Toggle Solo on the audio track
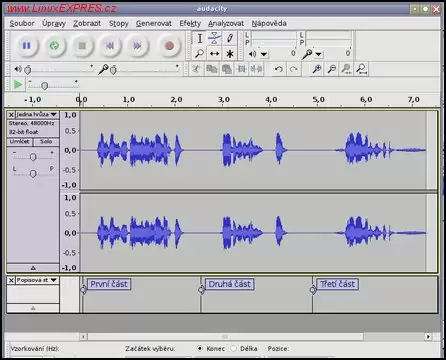This screenshot has height=360, width=446. [x=46, y=142]
